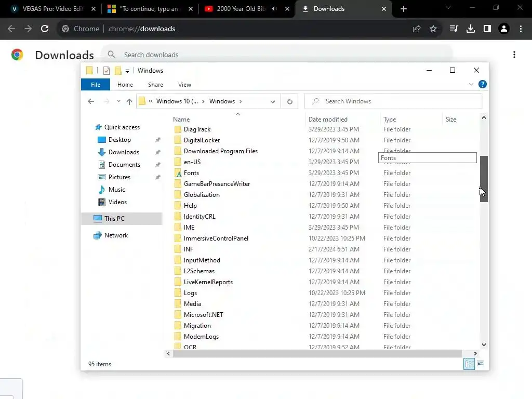Open a new Chrome tab with plus
This screenshot has width=532, height=399.
[x=403, y=9]
